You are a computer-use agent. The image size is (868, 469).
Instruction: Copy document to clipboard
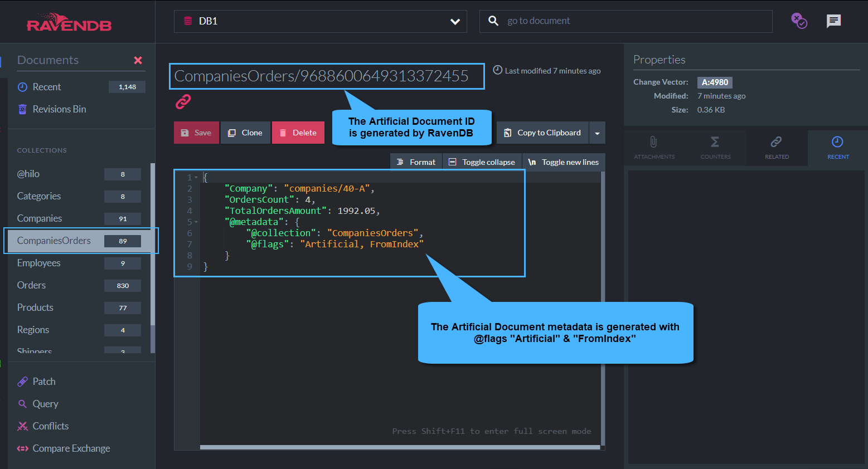click(x=542, y=133)
